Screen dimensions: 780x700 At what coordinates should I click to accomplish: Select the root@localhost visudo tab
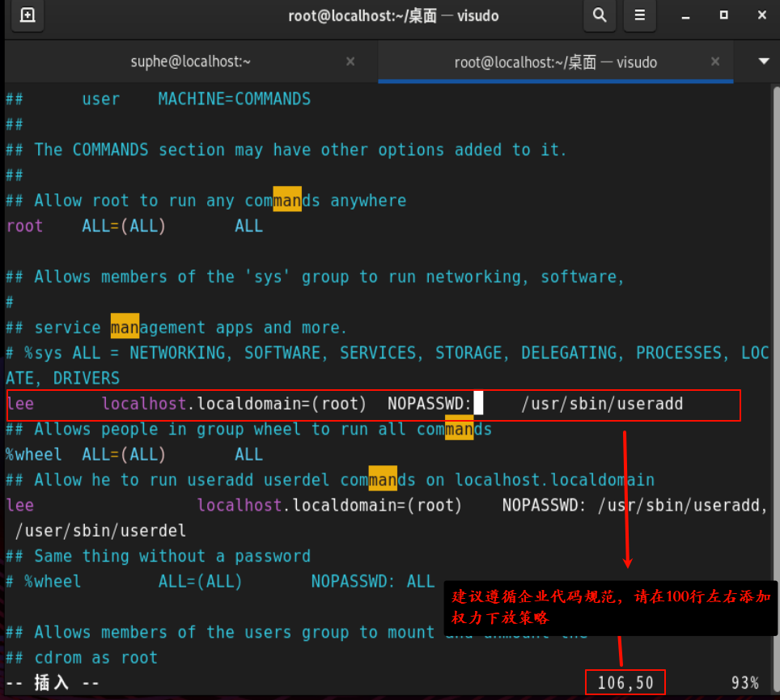click(x=555, y=62)
